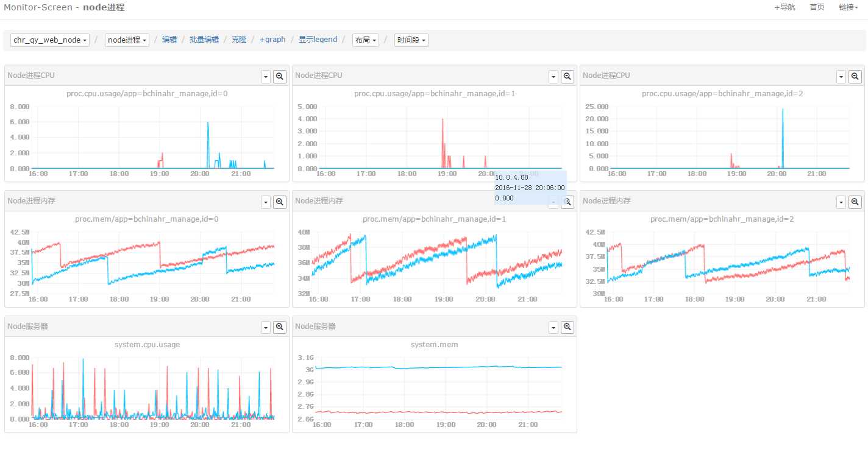This screenshot has height=466, width=868.
Task: Zoom the system.cpu.usage graph with magnifier
Action: point(280,328)
